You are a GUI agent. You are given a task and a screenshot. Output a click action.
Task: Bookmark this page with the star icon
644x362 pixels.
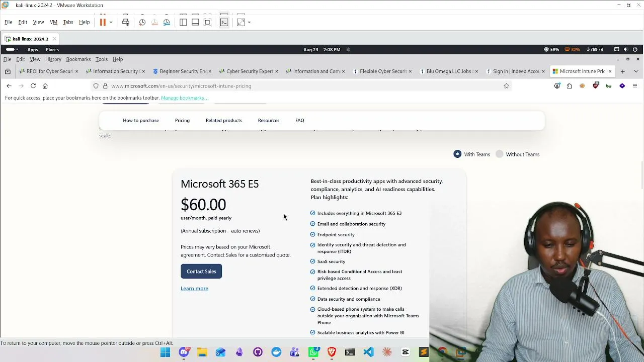pos(507,86)
